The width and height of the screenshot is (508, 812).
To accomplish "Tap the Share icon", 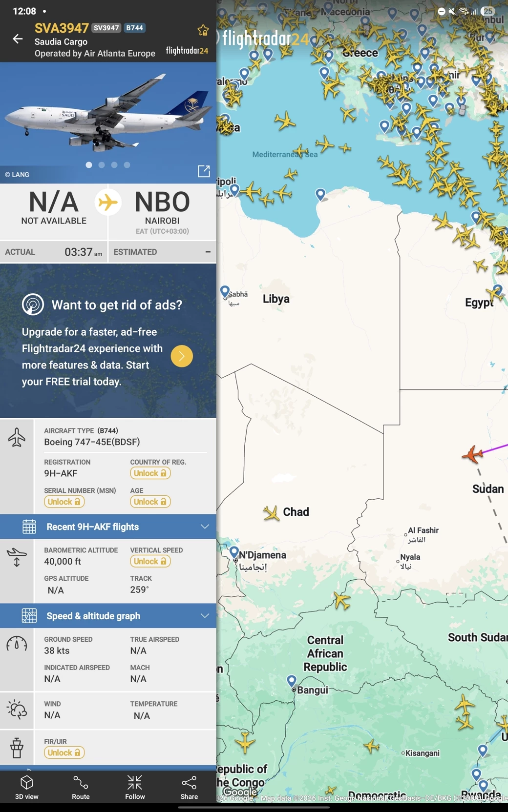I will (x=189, y=787).
